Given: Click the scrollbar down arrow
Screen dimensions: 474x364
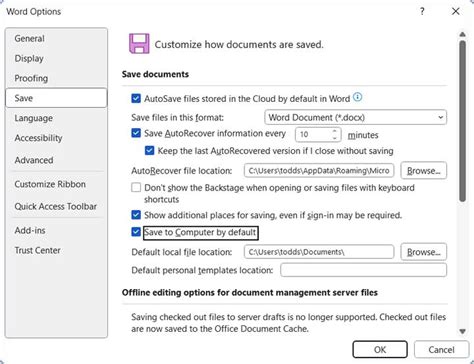Looking at the screenshot, I should (462, 331).
